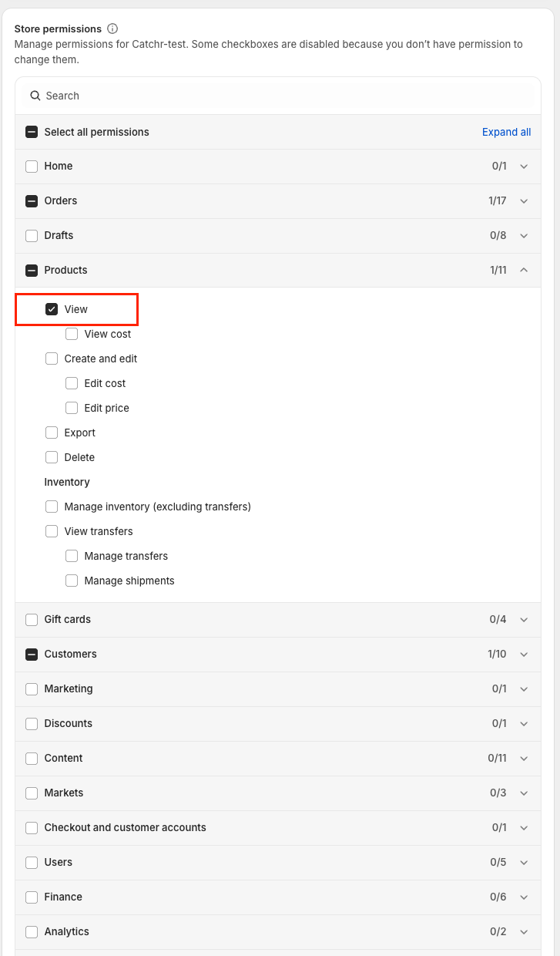Expand the Gift cards section chevron
The image size is (560, 956).
pos(524,619)
